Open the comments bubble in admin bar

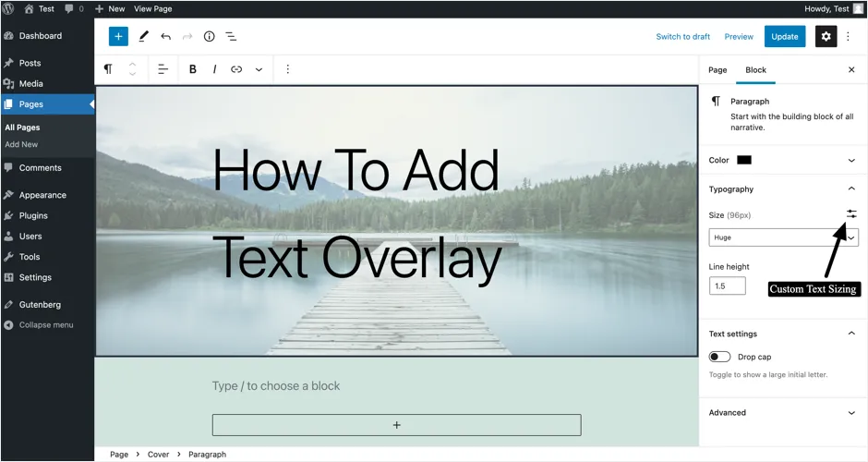click(x=74, y=8)
